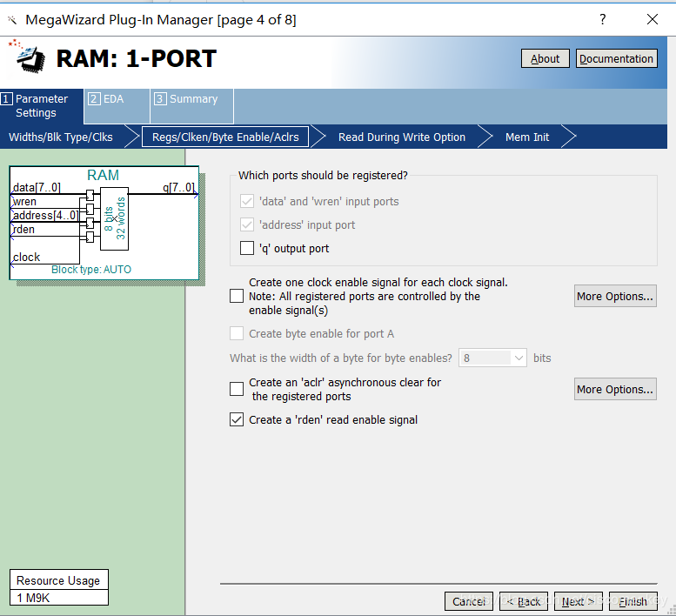The image size is (676, 616).
Task: Open the Documentation button
Action: [617, 58]
